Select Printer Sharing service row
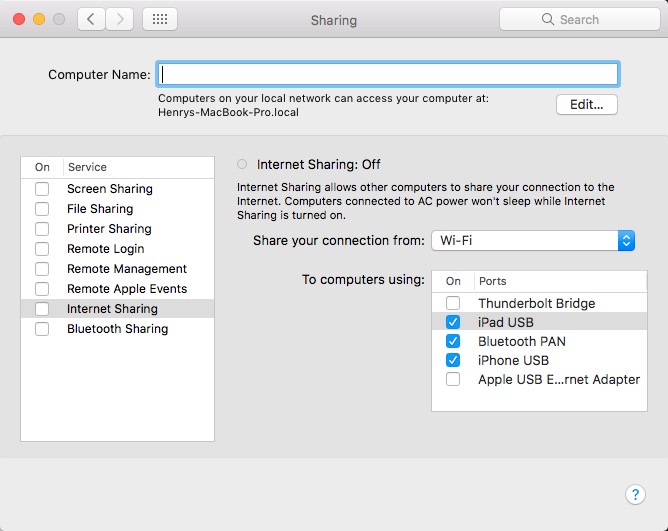 109,229
